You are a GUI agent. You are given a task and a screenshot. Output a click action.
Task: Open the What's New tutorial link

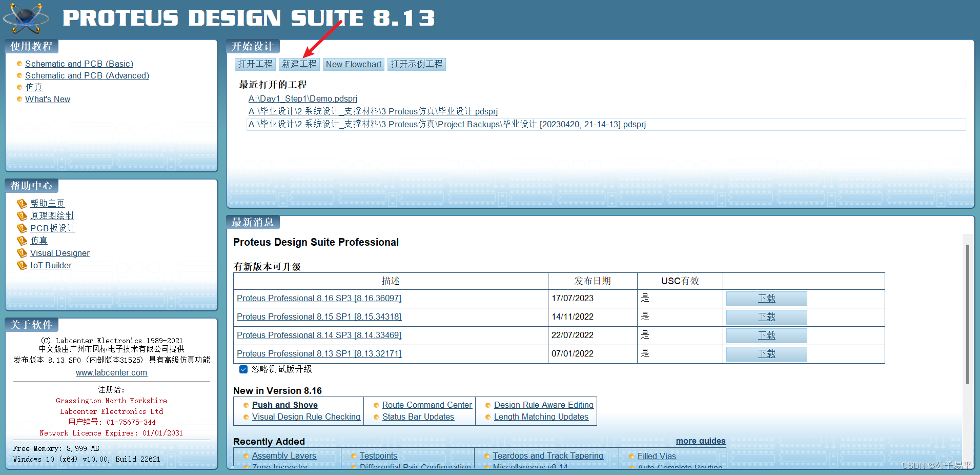(x=48, y=99)
